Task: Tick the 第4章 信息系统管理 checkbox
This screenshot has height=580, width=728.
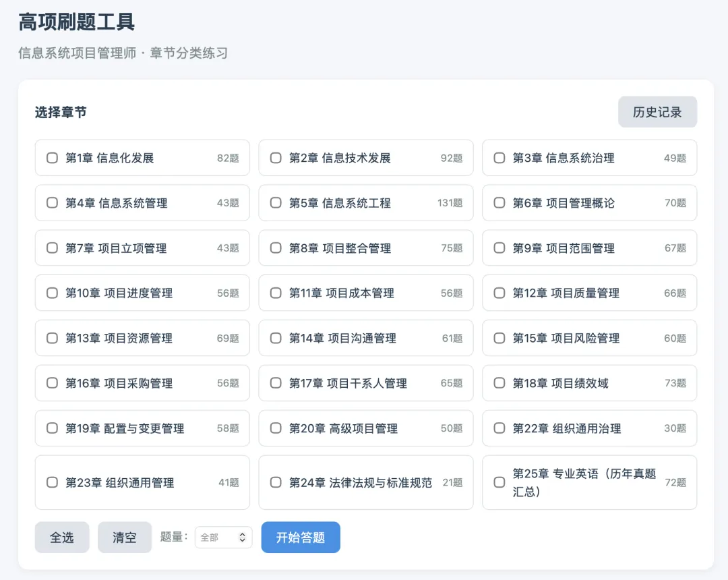Action: point(52,203)
